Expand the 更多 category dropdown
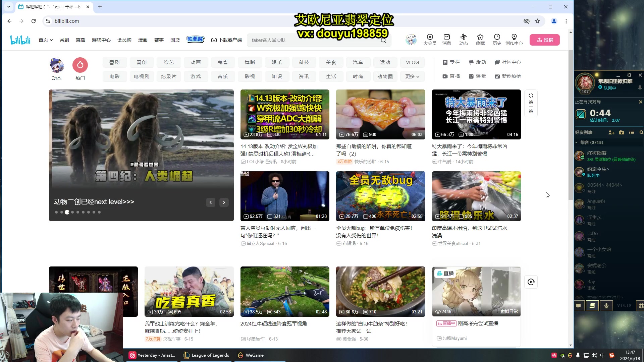Viewport: 644px width, 362px height. pyautogui.click(x=412, y=76)
